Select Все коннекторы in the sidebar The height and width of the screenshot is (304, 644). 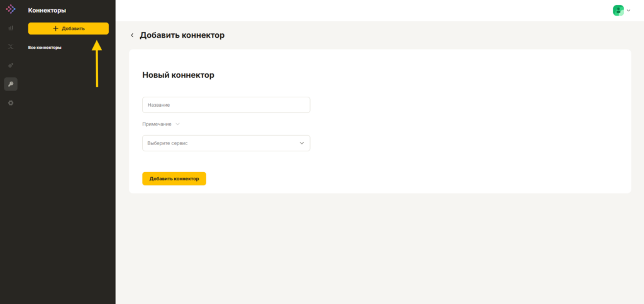(45, 47)
